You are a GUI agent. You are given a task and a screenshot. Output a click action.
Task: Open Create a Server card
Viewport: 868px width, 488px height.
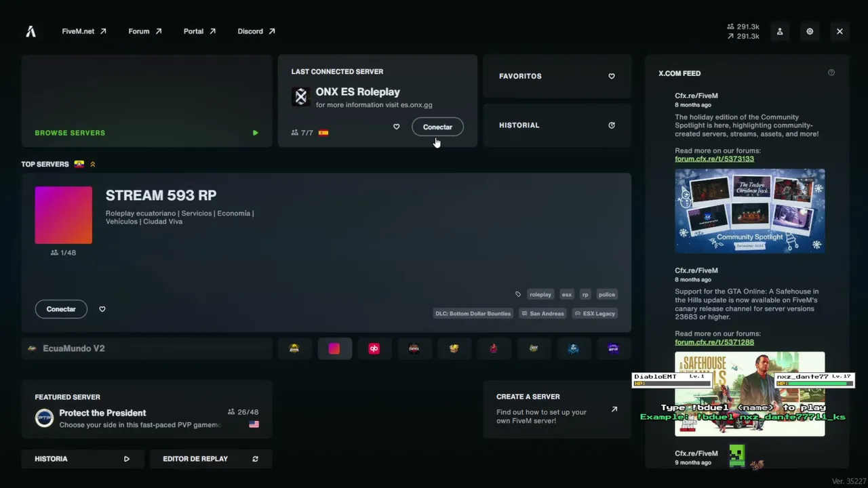pos(557,409)
